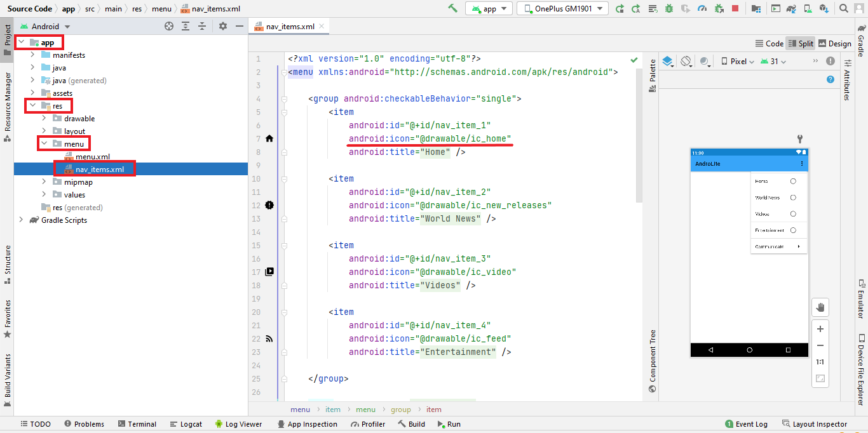
Task: Select the Videos radio button in preview
Action: (x=793, y=214)
